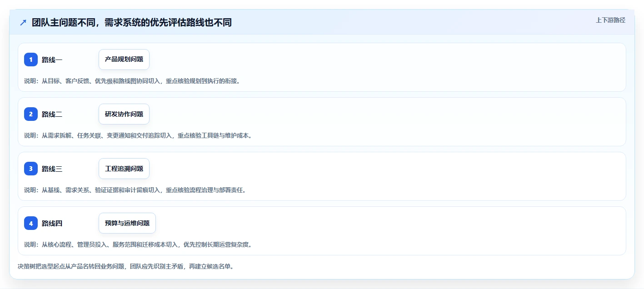Click the description starting 说明：从核心流程、管理员投入
This screenshot has width=644, height=289.
(138, 244)
